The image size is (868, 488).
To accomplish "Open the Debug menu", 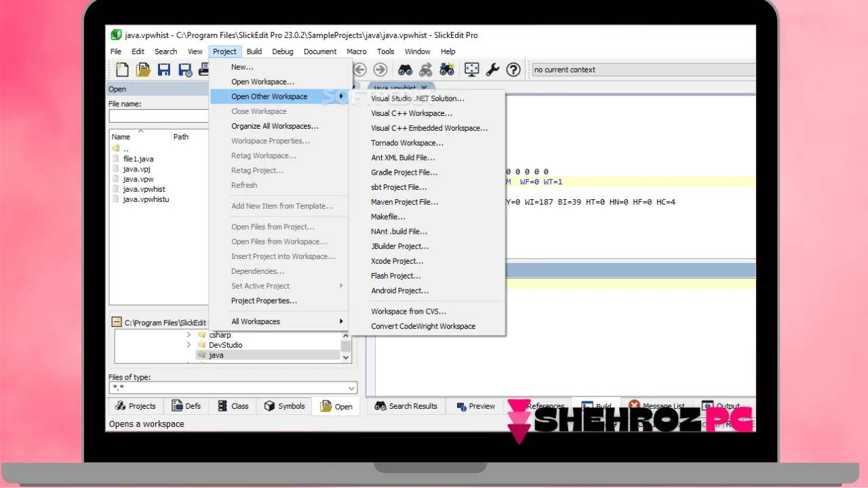I will point(283,52).
